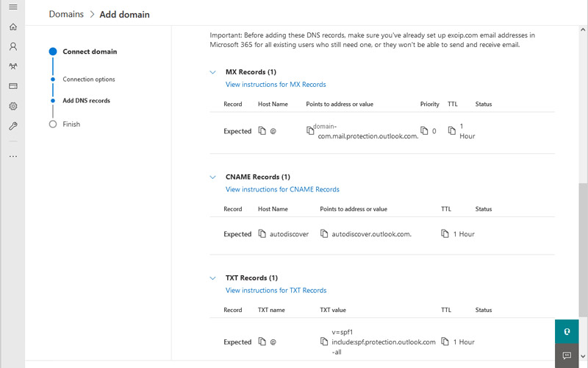Open View instructions for MX Records

(x=276, y=85)
